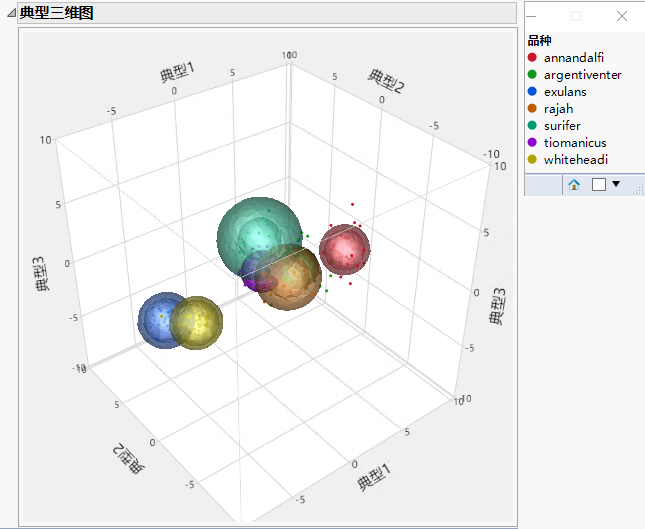Click the teal surifer legend dot
645x529 pixels.
pyautogui.click(x=532, y=126)
